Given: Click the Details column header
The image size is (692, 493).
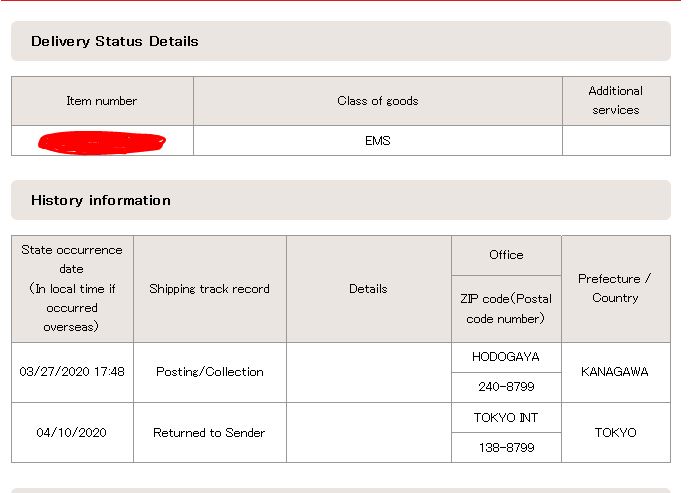Looking at the screenshot, I should point(369,289).
